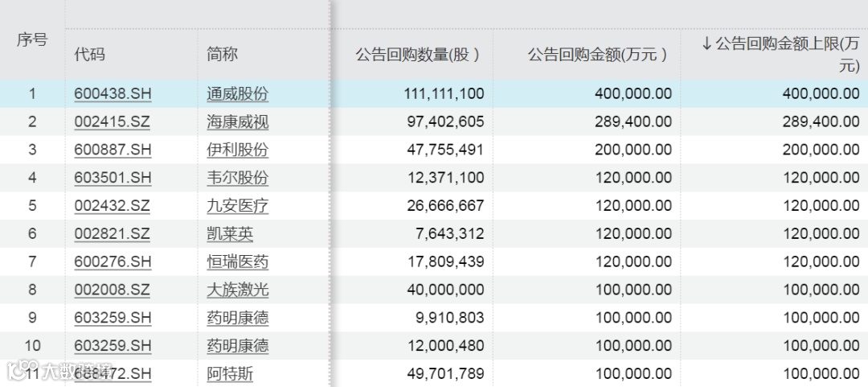Click the 简称 column header
Viewport: 868px width, 387px height.
[222, 55]
